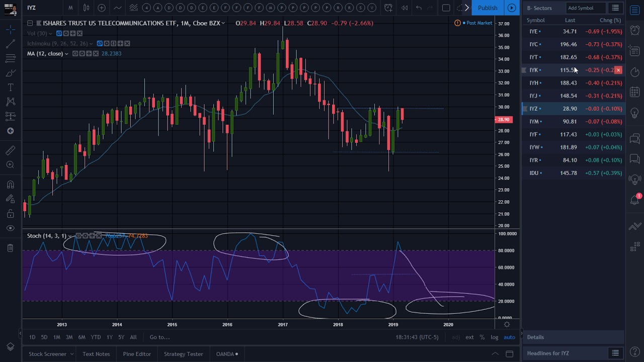Toggle log scale on price axis
The width and height of the screenshot is (644, 362).
point(494,337)
